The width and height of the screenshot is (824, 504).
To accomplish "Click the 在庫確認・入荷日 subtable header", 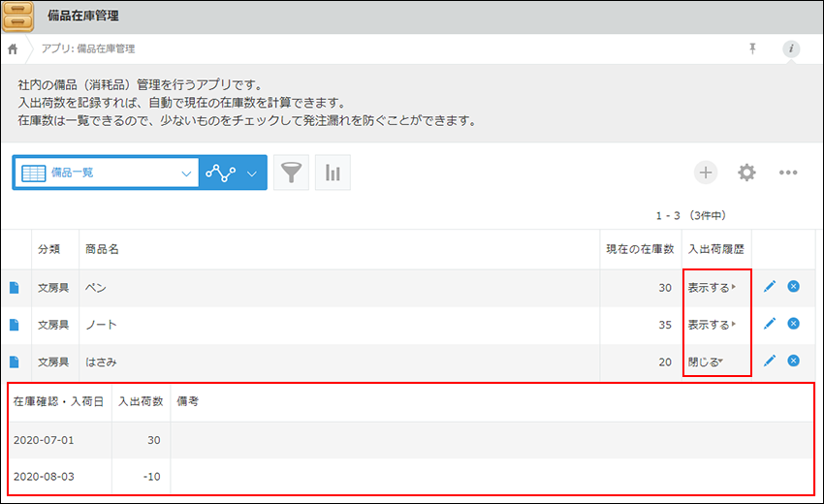I will point(58,401).
